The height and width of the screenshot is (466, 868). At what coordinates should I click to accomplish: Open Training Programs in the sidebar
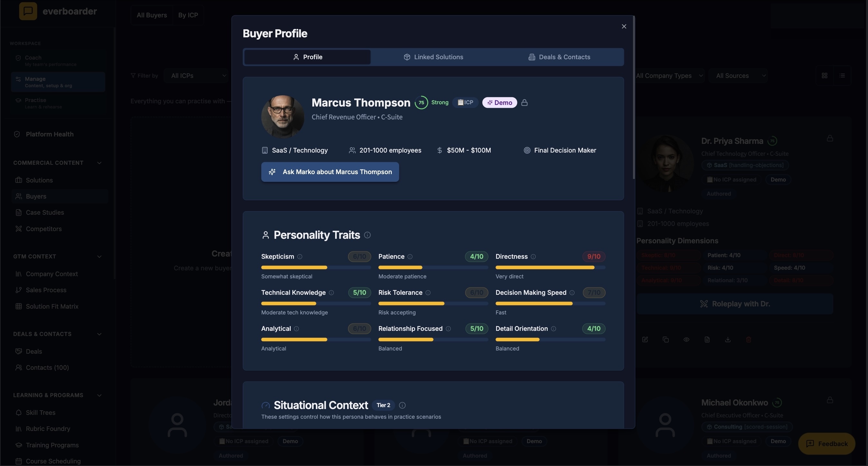(x=60, y=445)
